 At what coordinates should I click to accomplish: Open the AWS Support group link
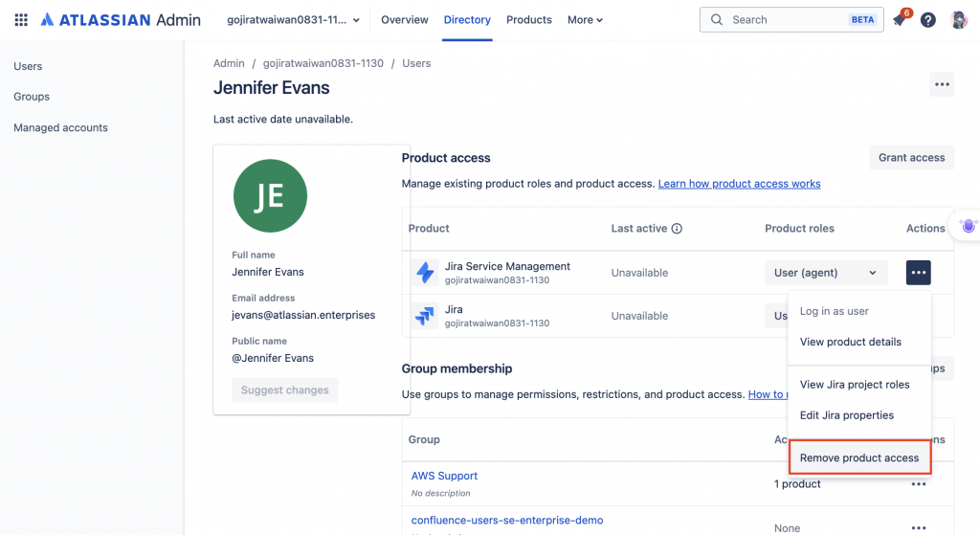click(444, 476)
